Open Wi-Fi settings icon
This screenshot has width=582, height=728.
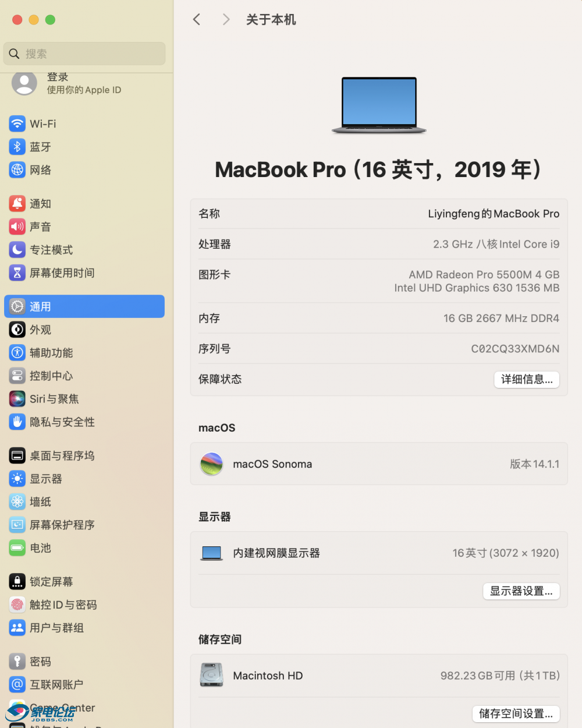coord(17,123)
